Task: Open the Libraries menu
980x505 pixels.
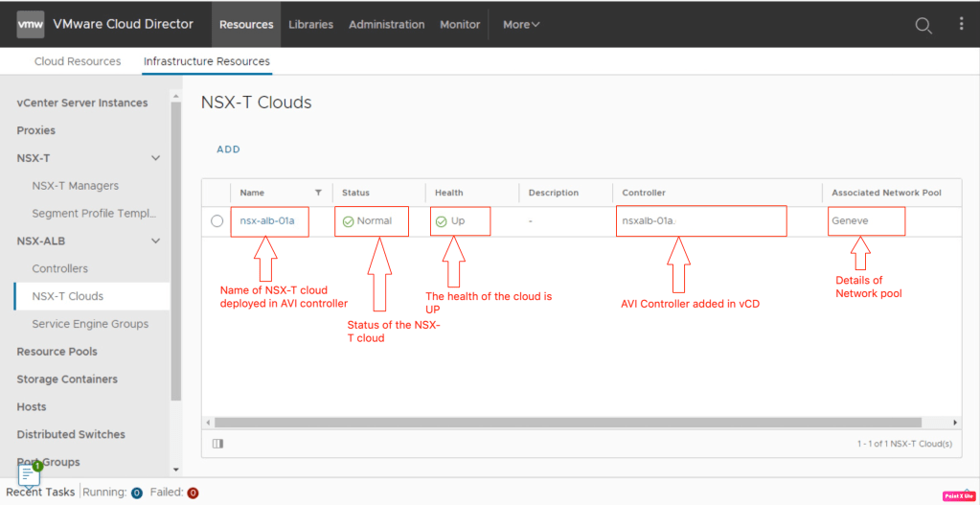Action: pyautogui.click(x=310, y=25)
